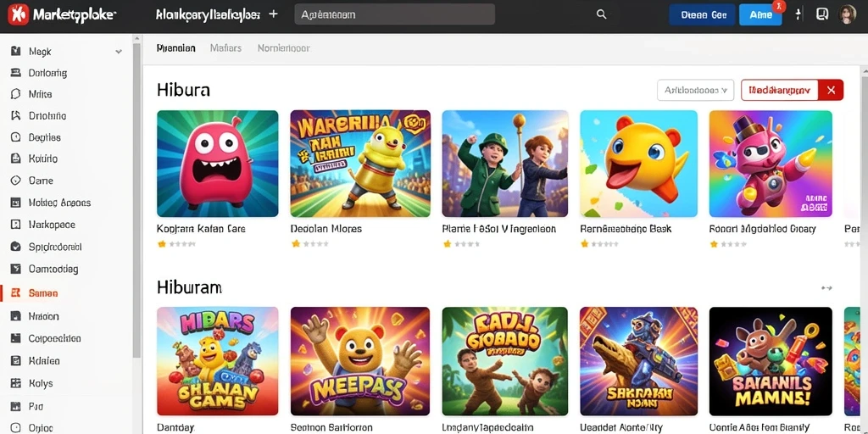Click star rating under Dedolan Mlores

pyautogui.click(x=310, y=243)
